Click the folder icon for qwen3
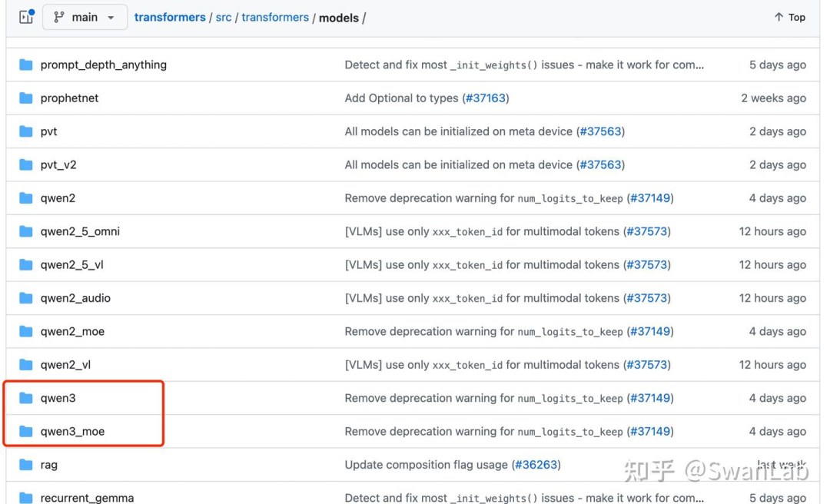Image resolution: width=830 pixels, height=504 pixels. (x=26, y=398)
